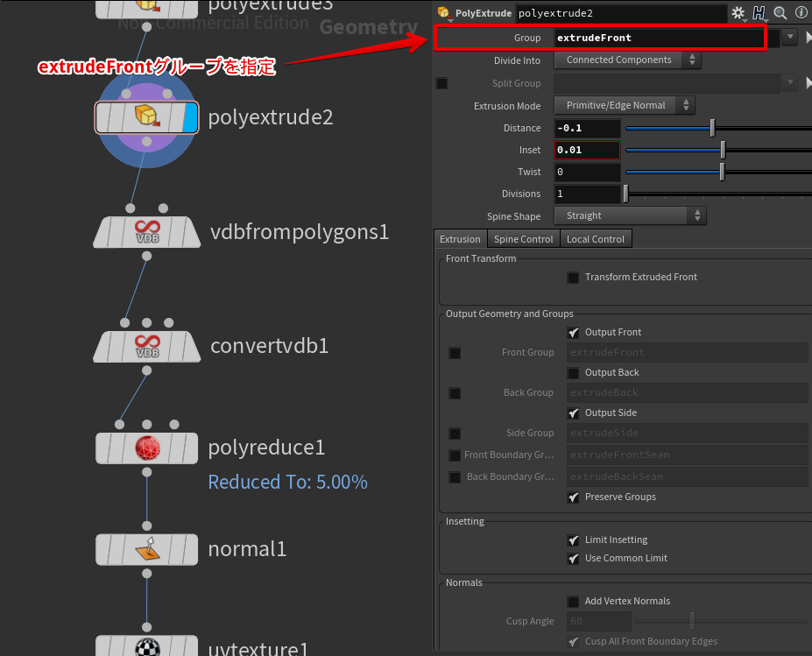Click the Distance value field
This screenshot has width=812, height=656.
tap(587, 128)
